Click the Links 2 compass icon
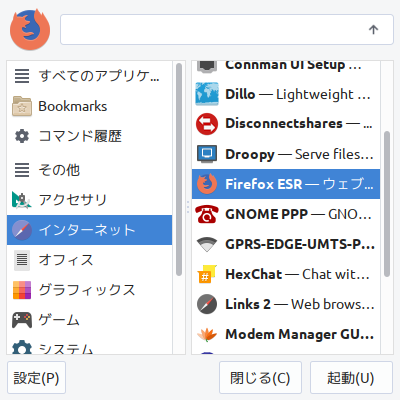Viewport: 400px width, 400px height. [207, 304]
